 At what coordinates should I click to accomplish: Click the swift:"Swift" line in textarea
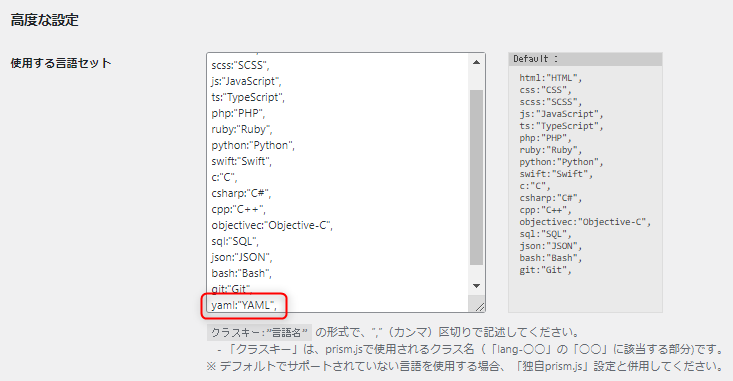[241, 161]
